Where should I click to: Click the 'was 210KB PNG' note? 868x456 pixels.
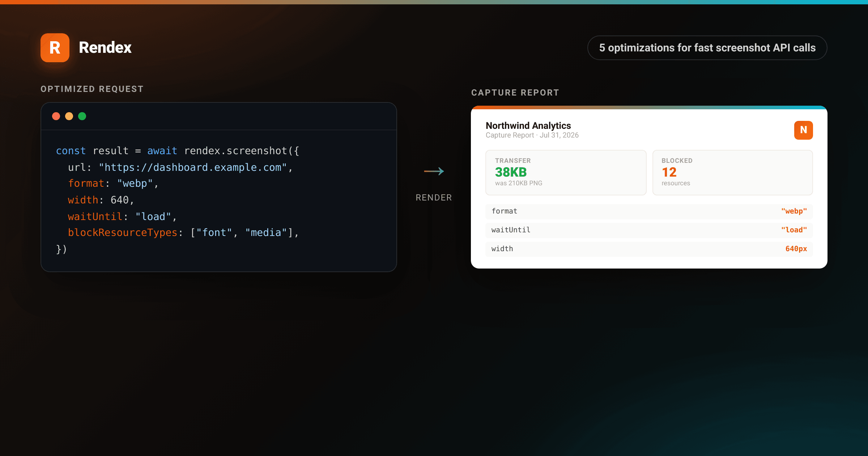(519, 183)
